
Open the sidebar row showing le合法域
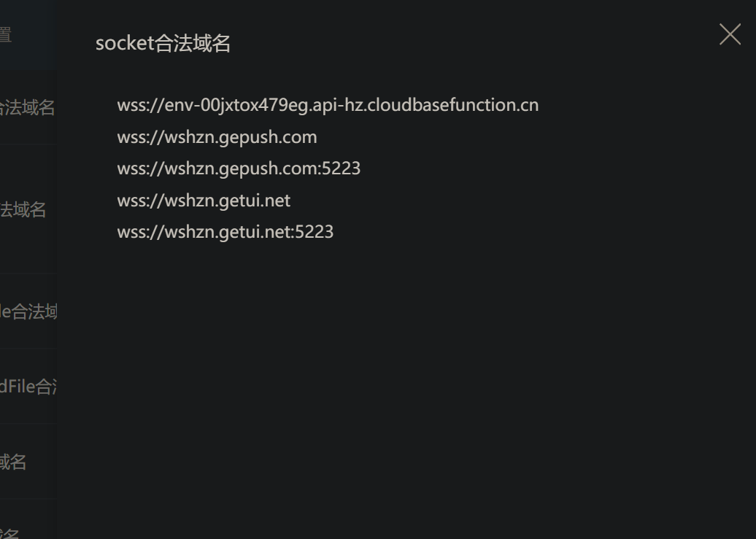(28, 311)
